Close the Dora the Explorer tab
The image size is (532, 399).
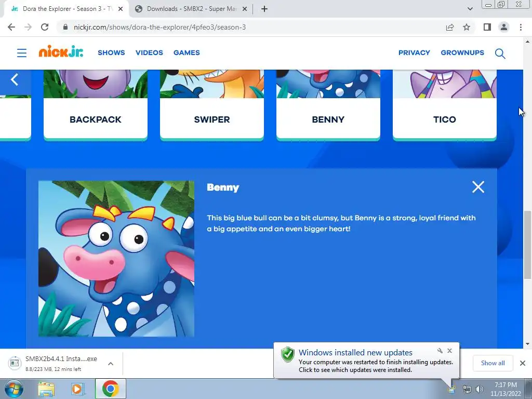(x=121, y=9)
